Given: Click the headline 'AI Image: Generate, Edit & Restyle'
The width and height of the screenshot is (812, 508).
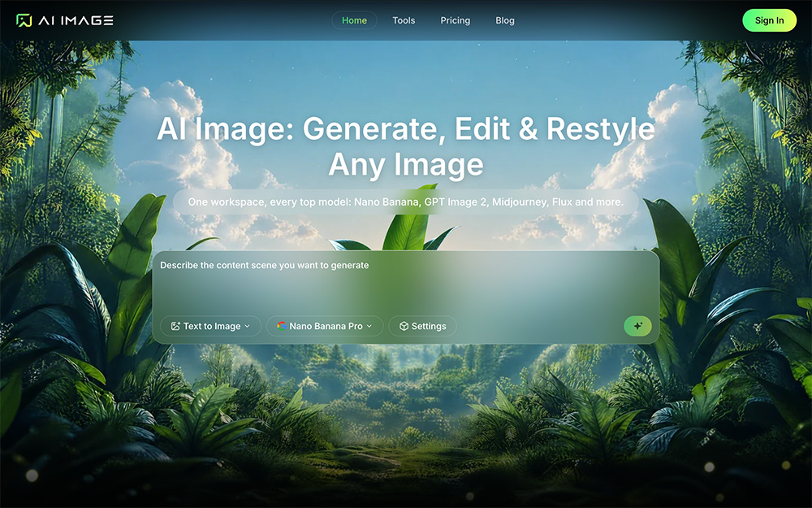Looking at the screenshot, I should [405, 128].
